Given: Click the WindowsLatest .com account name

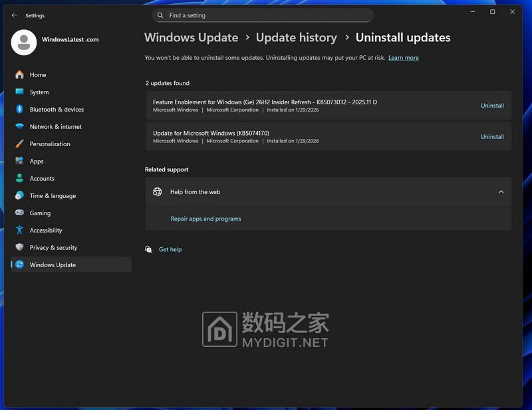Looking at the screenshot, I should coord(70,39).
